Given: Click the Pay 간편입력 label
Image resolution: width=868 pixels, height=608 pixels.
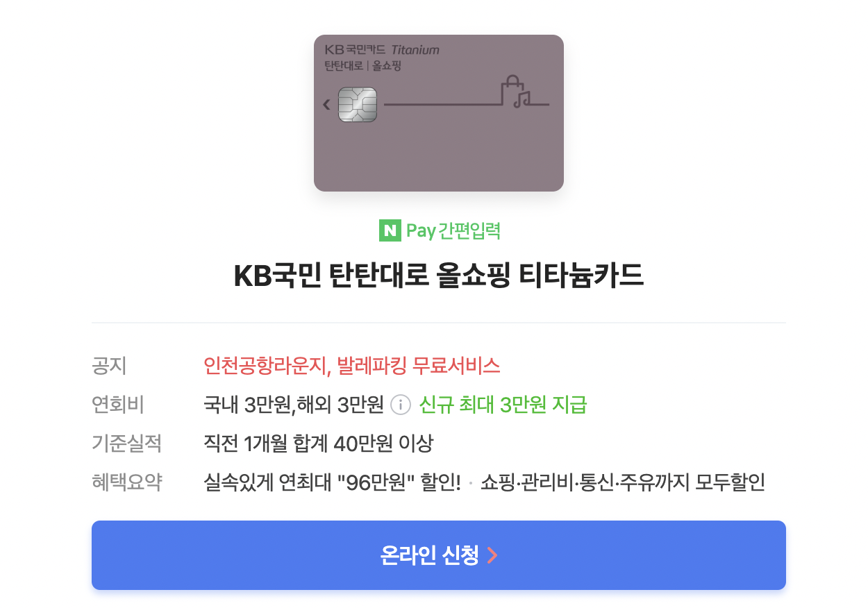Looking at the screenshot, I should tap(453, 230).
